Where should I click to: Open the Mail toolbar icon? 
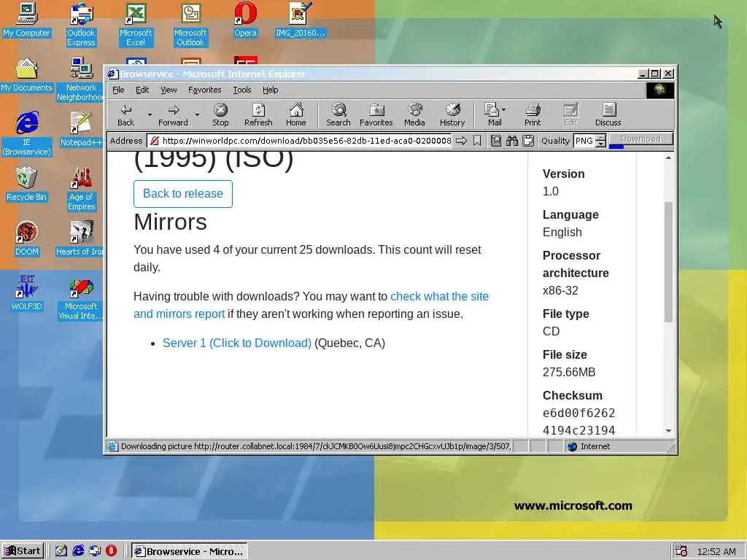click(492, 114)
